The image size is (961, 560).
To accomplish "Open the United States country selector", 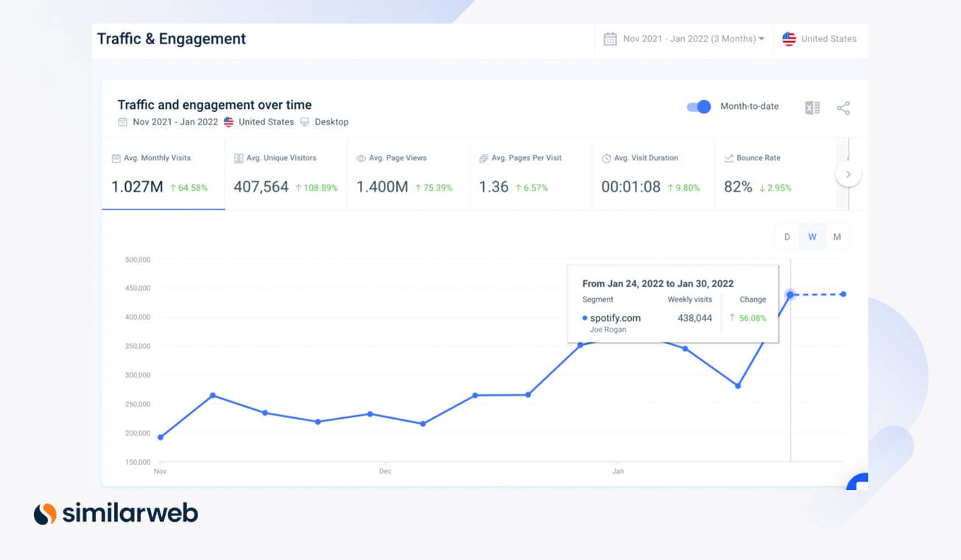I will tap(820, 39).
